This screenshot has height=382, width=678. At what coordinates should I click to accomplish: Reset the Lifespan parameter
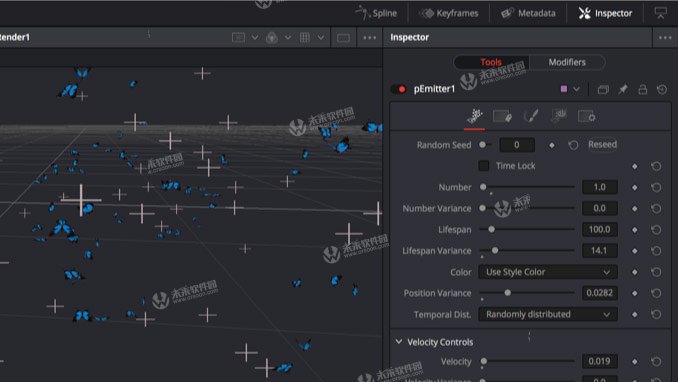[x=656, y=230]
